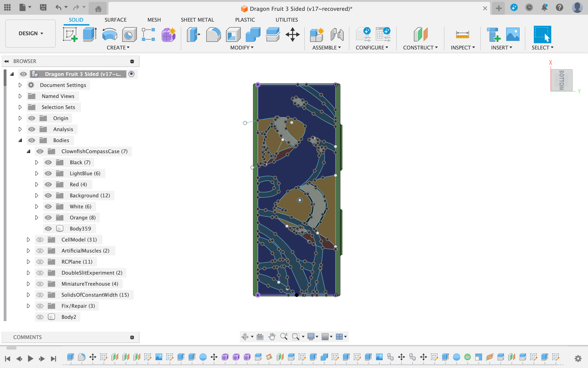Switch to the SURFACE tab
Viewport: 588px width, 368px height.
click(115, 20)
